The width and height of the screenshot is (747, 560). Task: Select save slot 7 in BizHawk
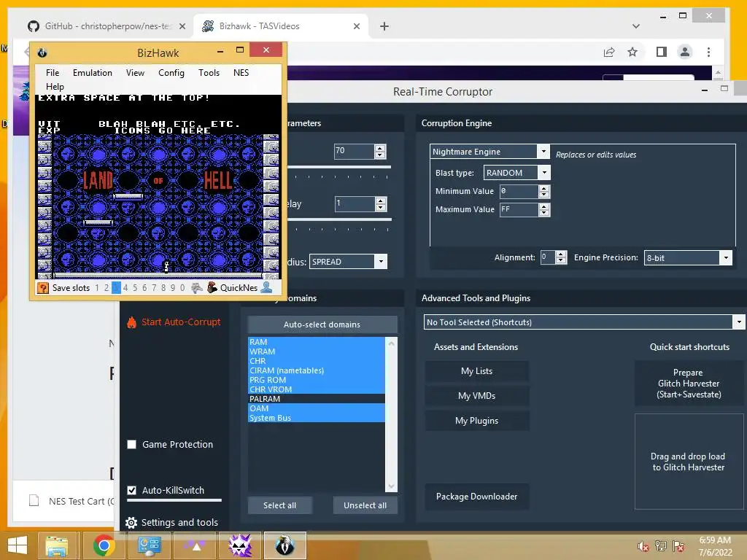[154, 287]
